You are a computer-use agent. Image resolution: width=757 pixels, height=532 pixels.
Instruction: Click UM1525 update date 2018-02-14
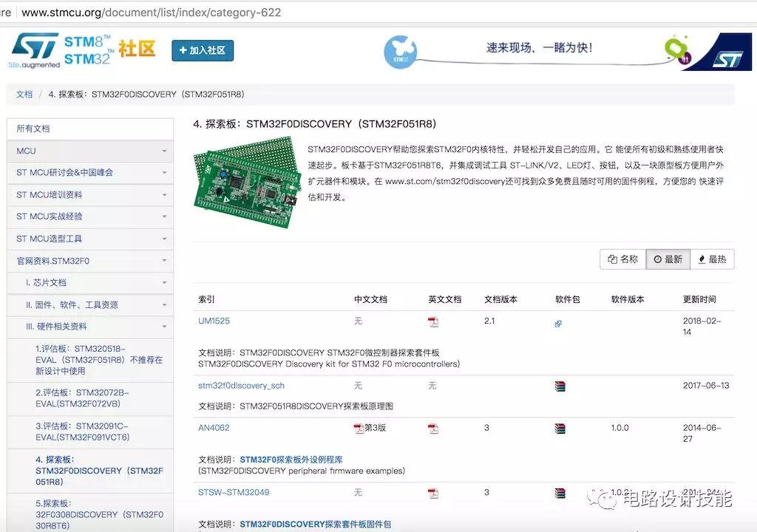(702, 327)
